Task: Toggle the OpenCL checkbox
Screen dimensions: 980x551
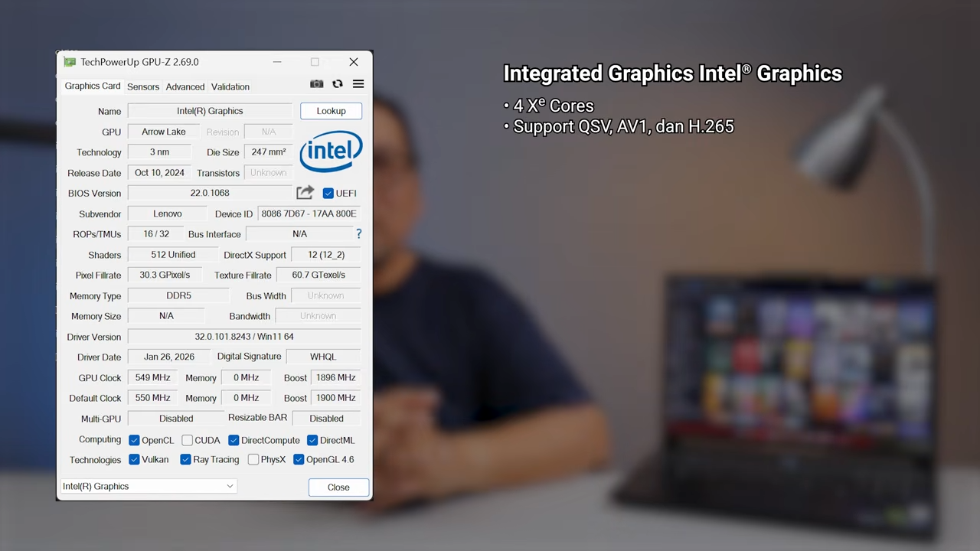Action: [x=134, y=440]
